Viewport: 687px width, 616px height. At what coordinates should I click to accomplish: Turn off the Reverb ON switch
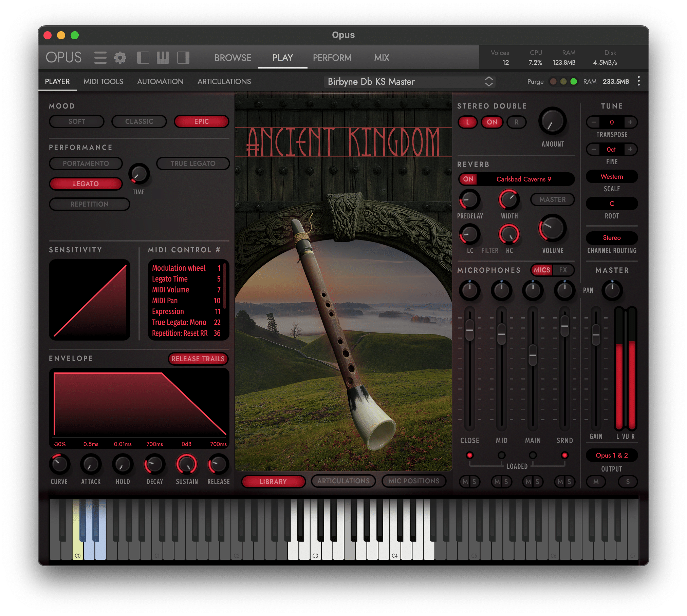[468, 179]
